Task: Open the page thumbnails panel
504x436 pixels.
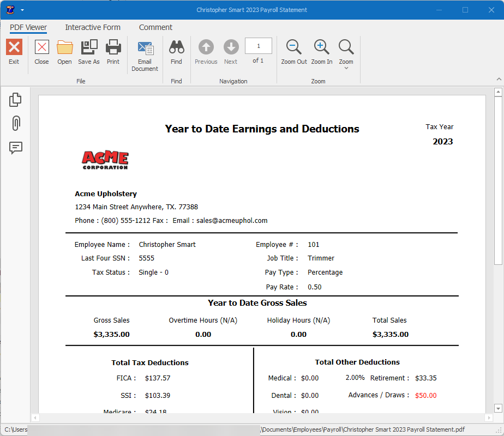Action: tap(15, 99)
